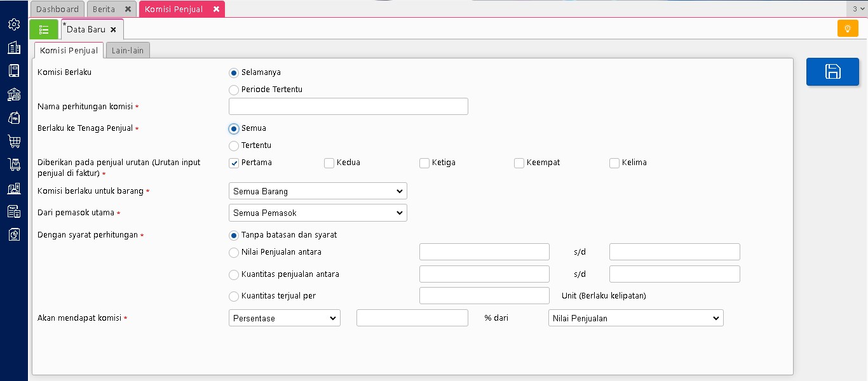This screenshot has width=868, height=381.
Task: Open the Nilai Penjualan commission base dropdown
Action: 635,318
